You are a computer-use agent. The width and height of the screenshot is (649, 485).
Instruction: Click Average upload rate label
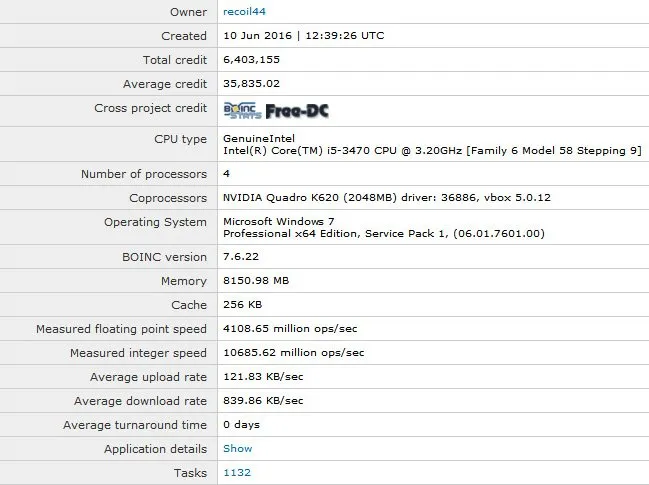click(148, 377)
